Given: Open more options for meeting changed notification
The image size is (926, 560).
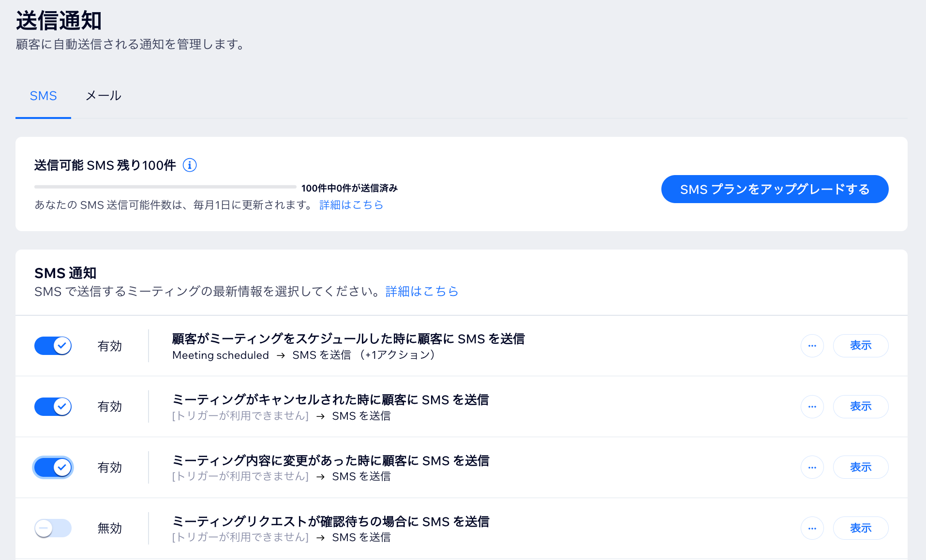Looking at the screenshot, I should pyautogui.click(x=812, y=468).
